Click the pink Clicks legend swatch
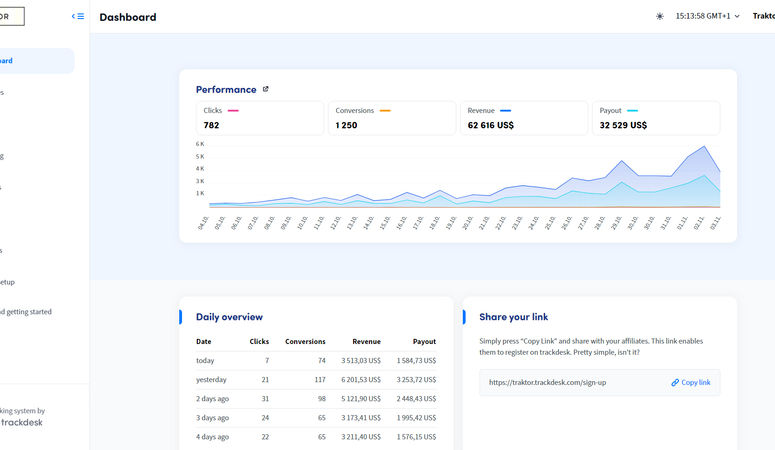This screenshot has width=775, height=450. pos(233,111)
